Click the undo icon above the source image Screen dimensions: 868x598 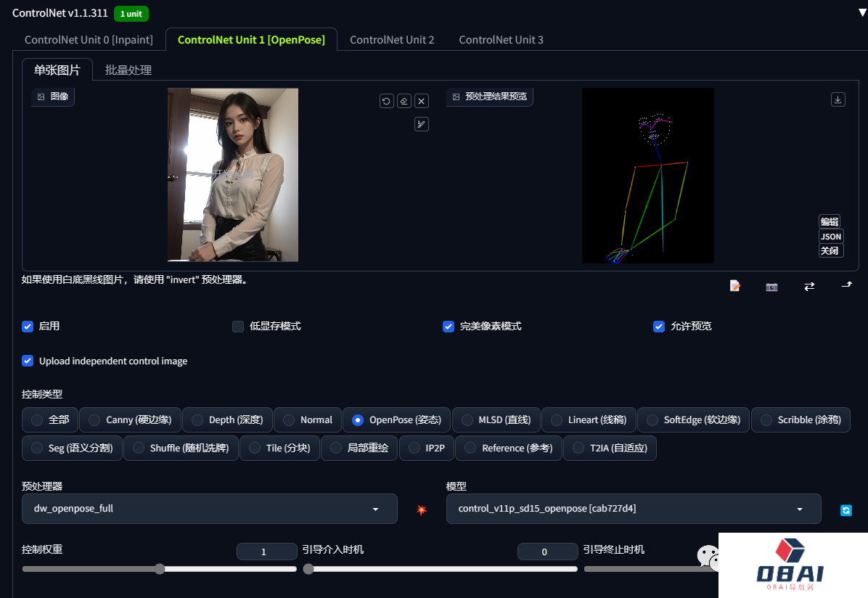pos(387,101)
